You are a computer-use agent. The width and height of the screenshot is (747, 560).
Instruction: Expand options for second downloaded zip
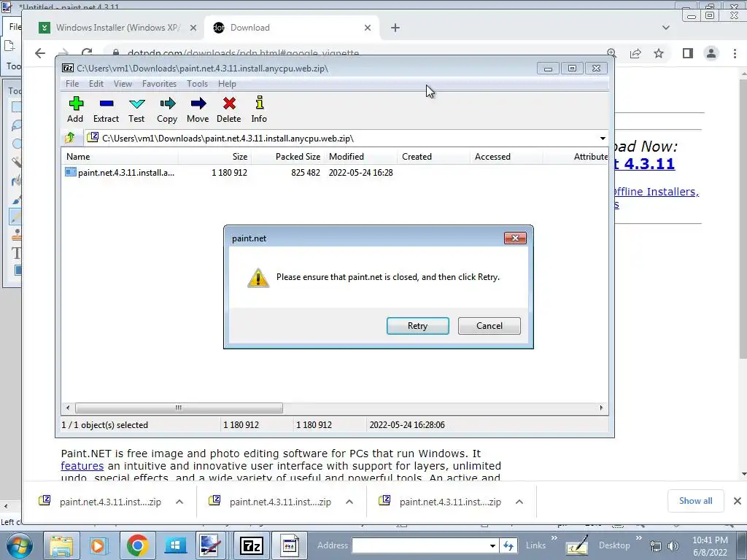point(349,502)
